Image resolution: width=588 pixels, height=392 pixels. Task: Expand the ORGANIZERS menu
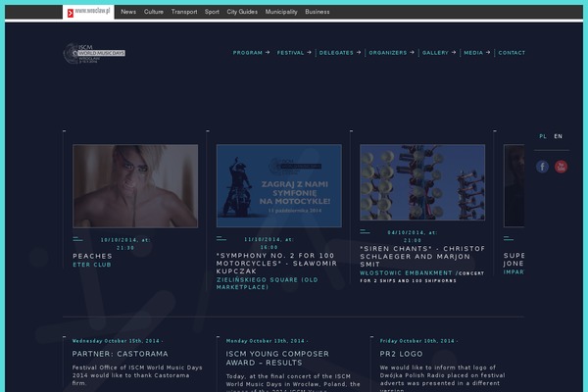[x=391, y=53]
